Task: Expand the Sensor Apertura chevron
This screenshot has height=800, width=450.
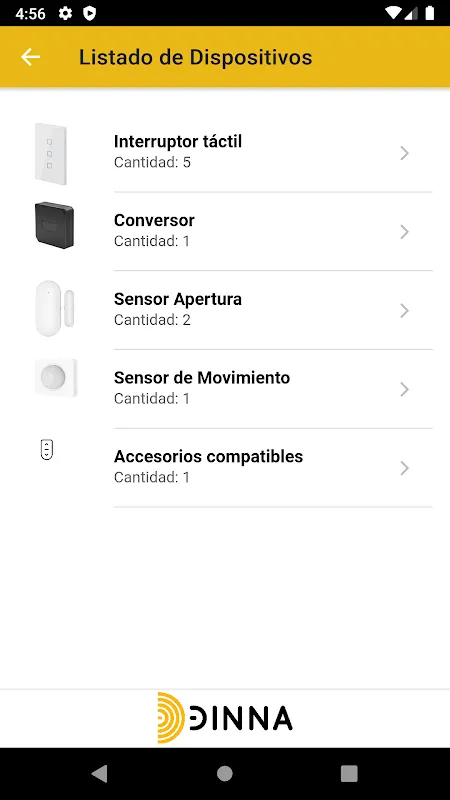Action: 405,310
